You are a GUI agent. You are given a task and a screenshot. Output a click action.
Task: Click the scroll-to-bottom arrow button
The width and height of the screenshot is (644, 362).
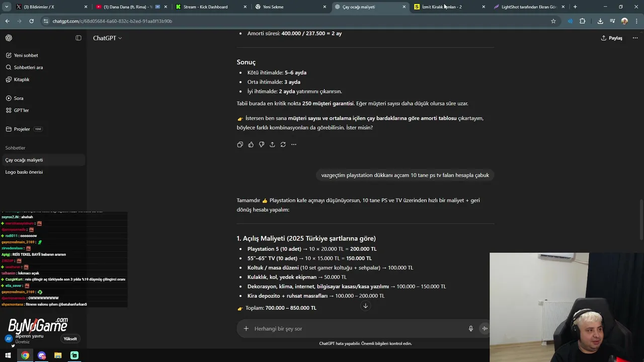pos(365,306)
